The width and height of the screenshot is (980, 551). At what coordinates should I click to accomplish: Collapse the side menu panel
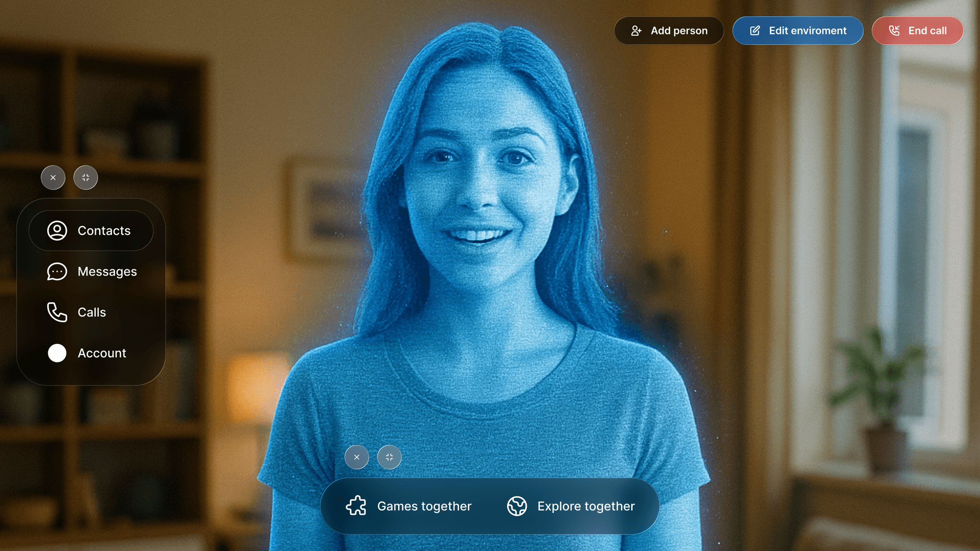click(x=86, y=177)
